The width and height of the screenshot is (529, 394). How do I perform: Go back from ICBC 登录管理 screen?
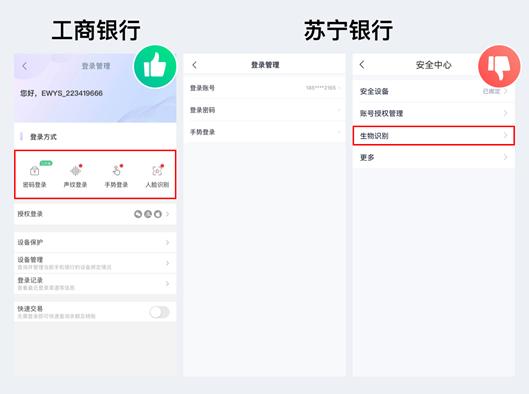[25, 66]
